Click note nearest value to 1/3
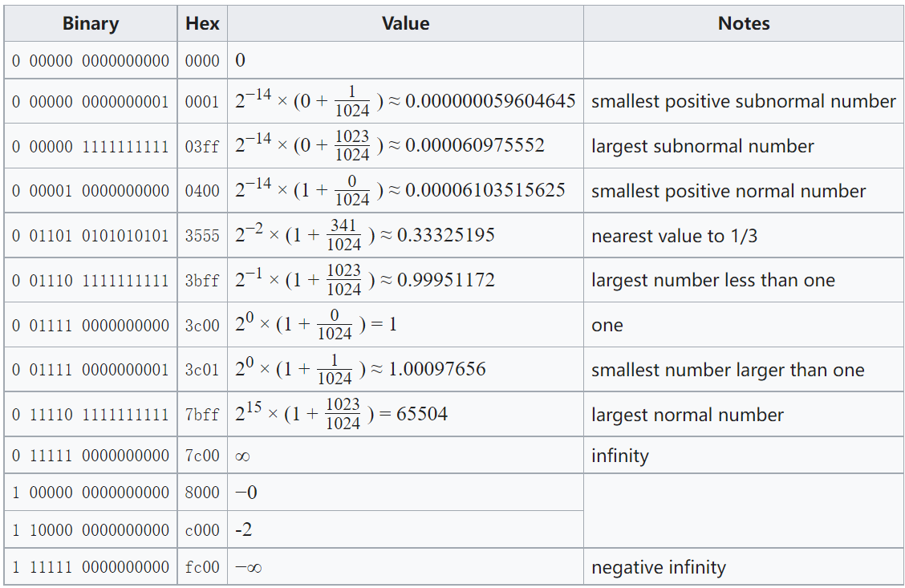Image resolution: width=905 pixels, height=588 pixels. pos(674,236)
